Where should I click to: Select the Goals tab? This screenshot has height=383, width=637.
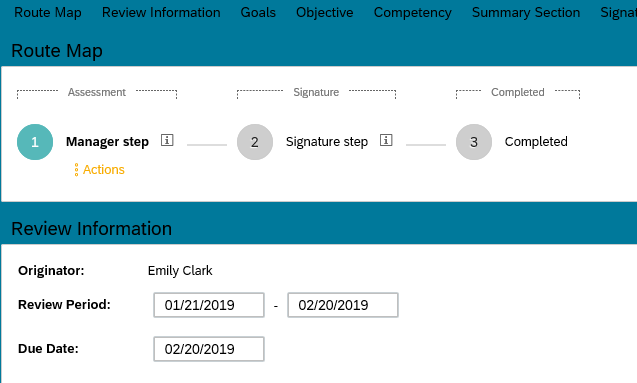point(258,13)
